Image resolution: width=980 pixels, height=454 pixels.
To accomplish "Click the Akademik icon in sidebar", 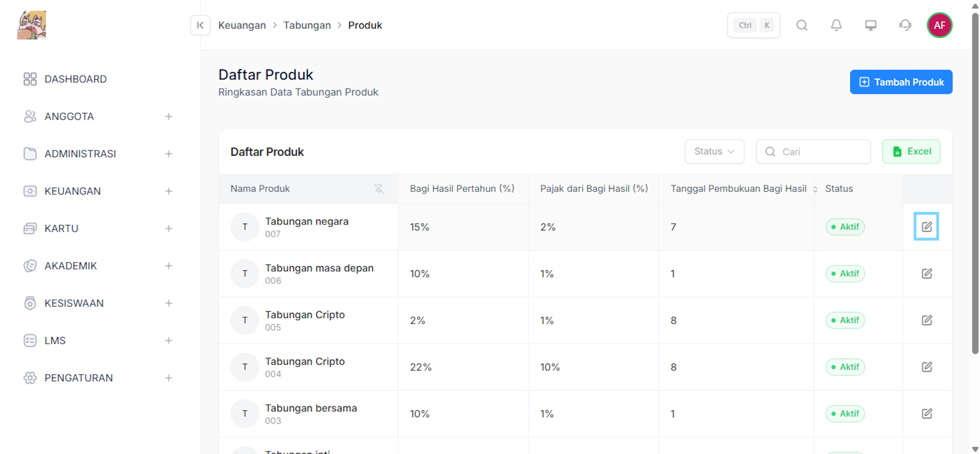I will 30,266.
